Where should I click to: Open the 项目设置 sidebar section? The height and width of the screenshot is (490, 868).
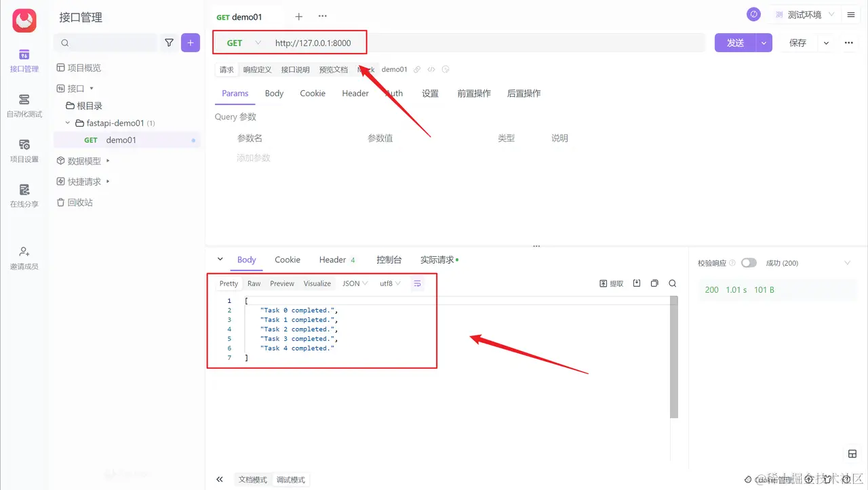[x=24, y=151]
